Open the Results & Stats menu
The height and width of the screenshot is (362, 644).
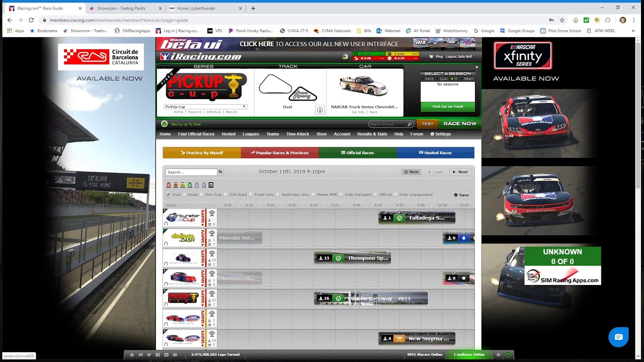[x=372, y=134]
